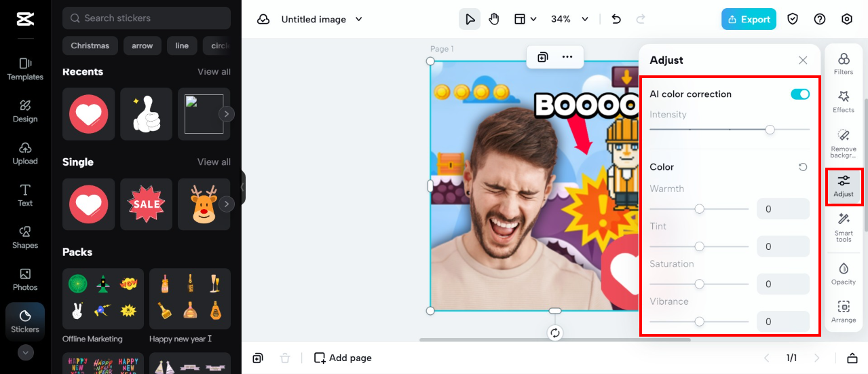Click Add page button

[x=343, y=358]
